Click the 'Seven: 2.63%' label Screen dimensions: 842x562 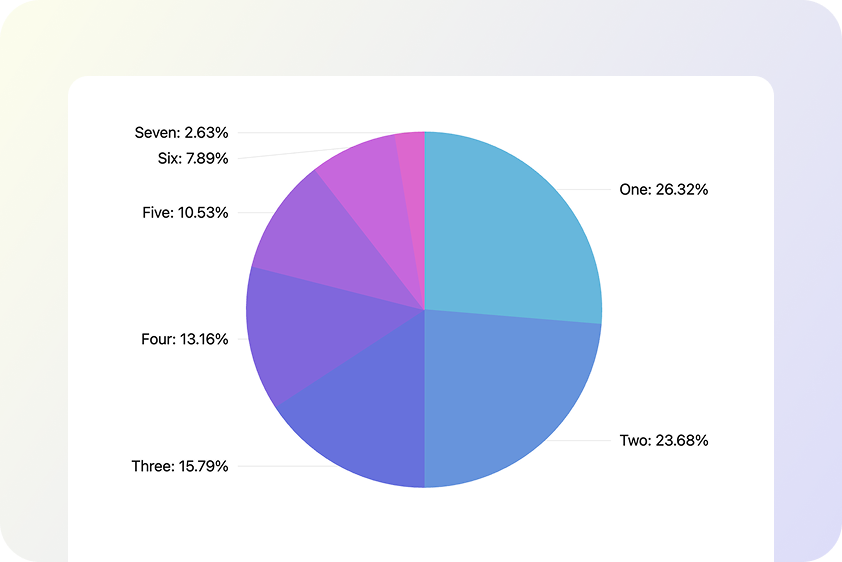(182, 132)
